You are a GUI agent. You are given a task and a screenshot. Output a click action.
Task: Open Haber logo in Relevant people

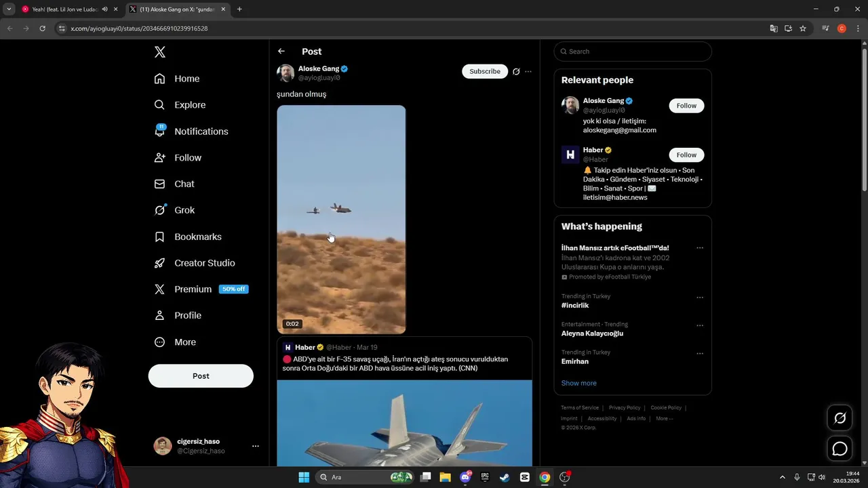coord(570,155)
